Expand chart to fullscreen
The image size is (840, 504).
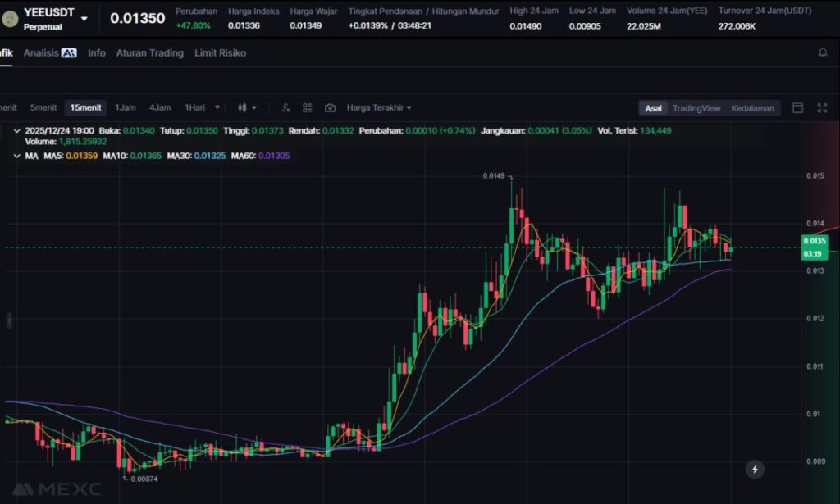click(x=822, y=107)
